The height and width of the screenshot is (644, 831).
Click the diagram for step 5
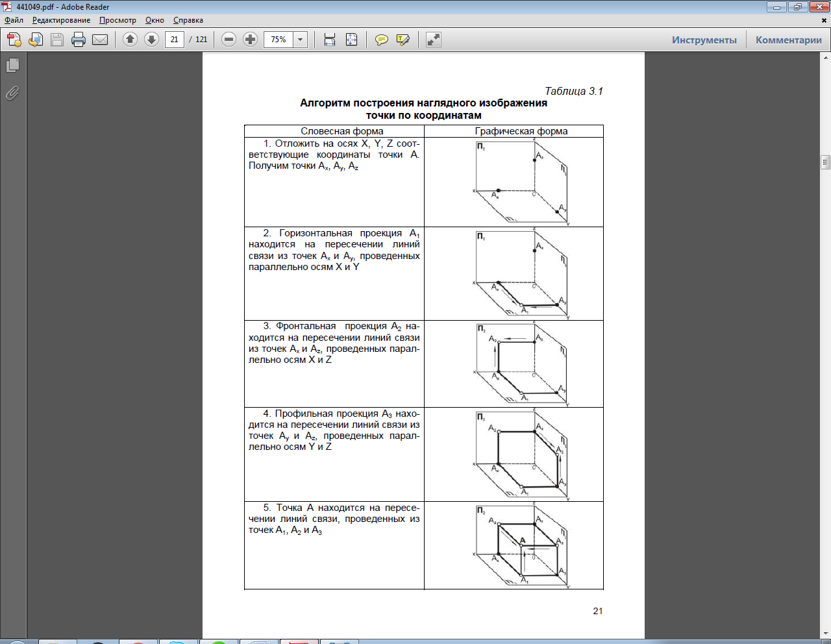click(x=522, y=547)
